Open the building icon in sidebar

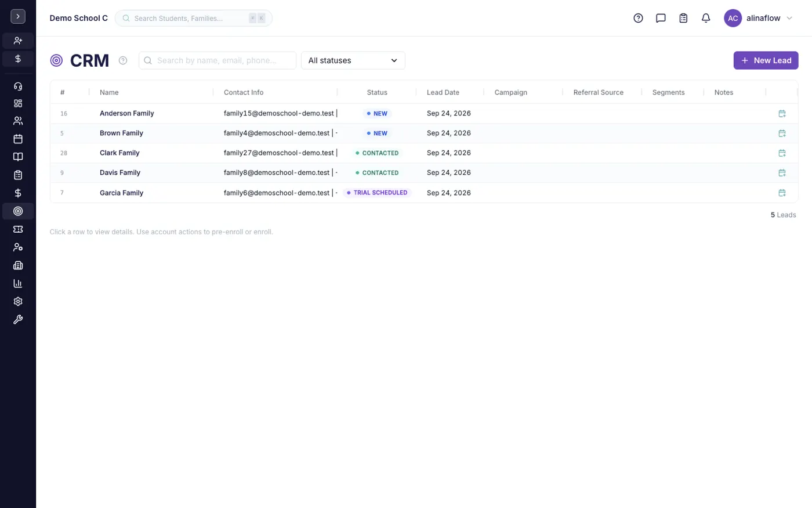(x=18, y=265)
